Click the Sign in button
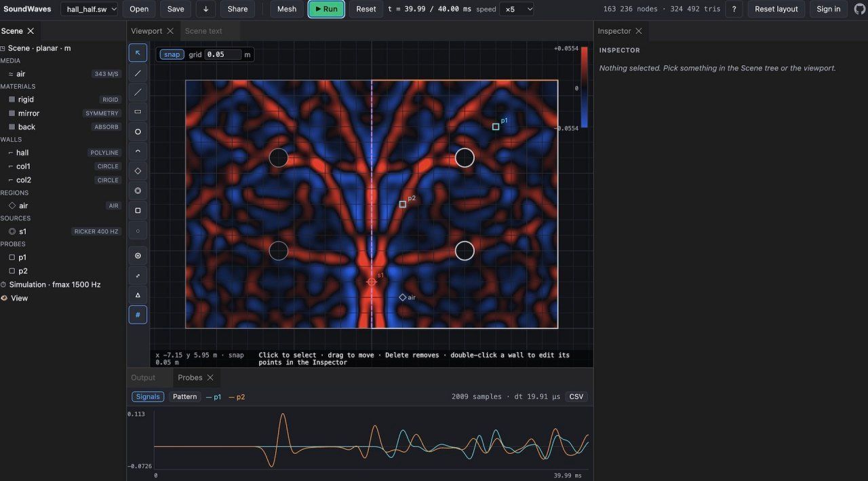Image resolution: width=868 pixels, height=481 pixels. click(x=829, y=9)
